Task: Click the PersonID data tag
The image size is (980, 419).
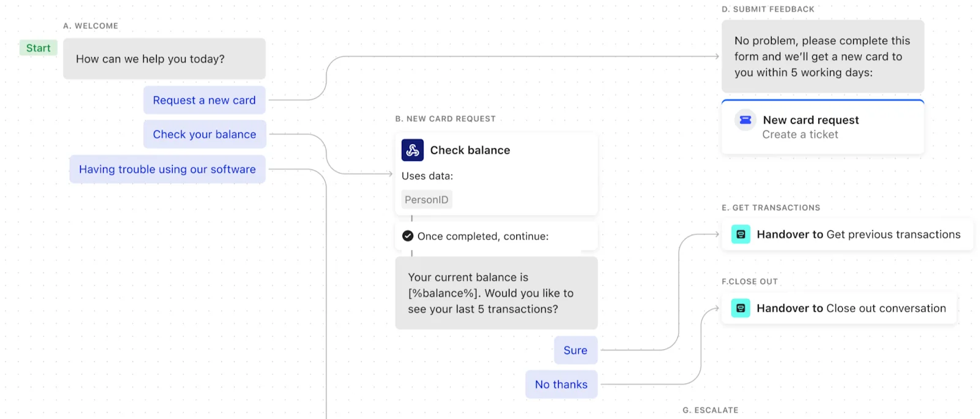Action: pyautogui.click(x=426, y=200)
